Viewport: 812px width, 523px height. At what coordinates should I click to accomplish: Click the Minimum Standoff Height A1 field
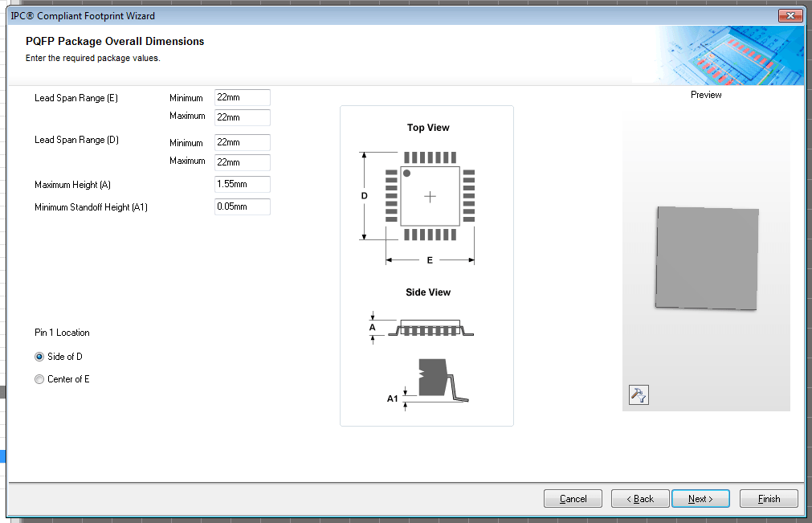241,206
